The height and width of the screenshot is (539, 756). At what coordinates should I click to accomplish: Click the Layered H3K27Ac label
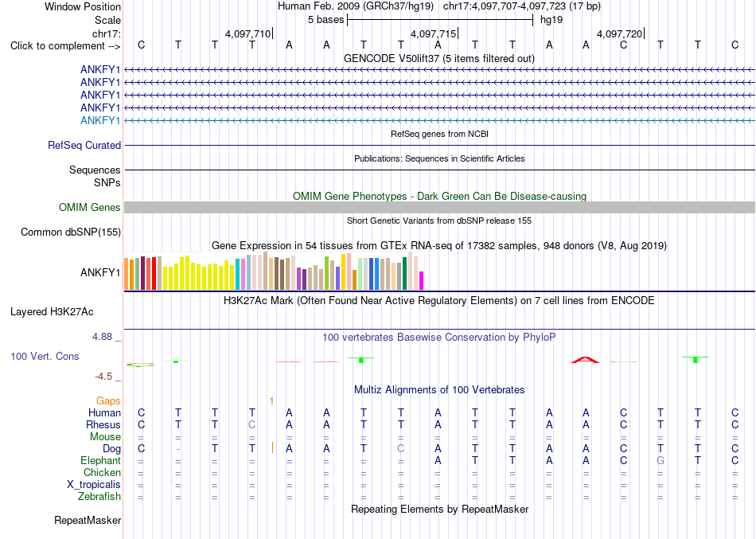coord(52,312)
